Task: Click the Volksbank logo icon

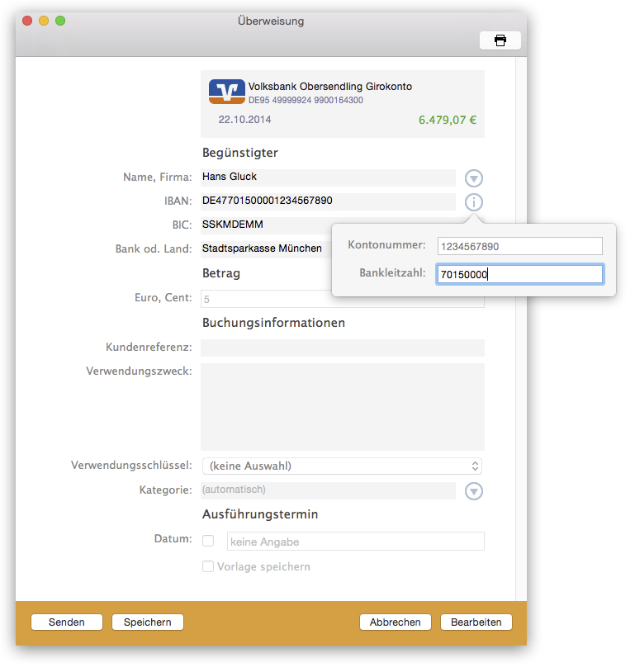Action: (226, 92)
